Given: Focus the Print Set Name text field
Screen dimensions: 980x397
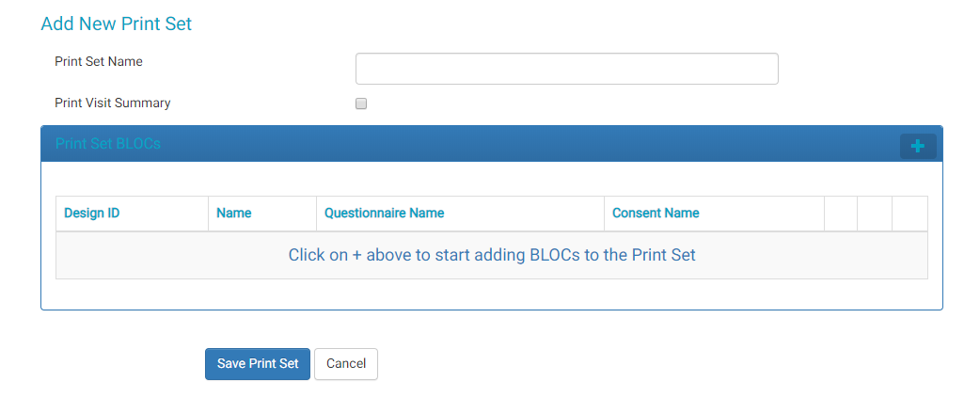Looking at the screenshot, I should (566, 69).
